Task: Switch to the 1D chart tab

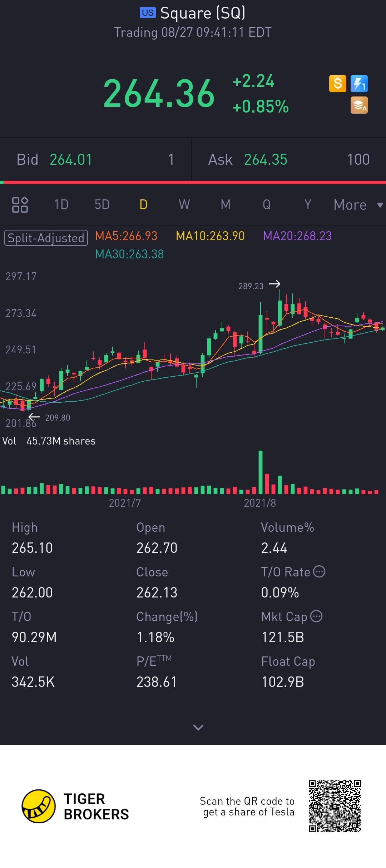Action: tap(61, 205)
